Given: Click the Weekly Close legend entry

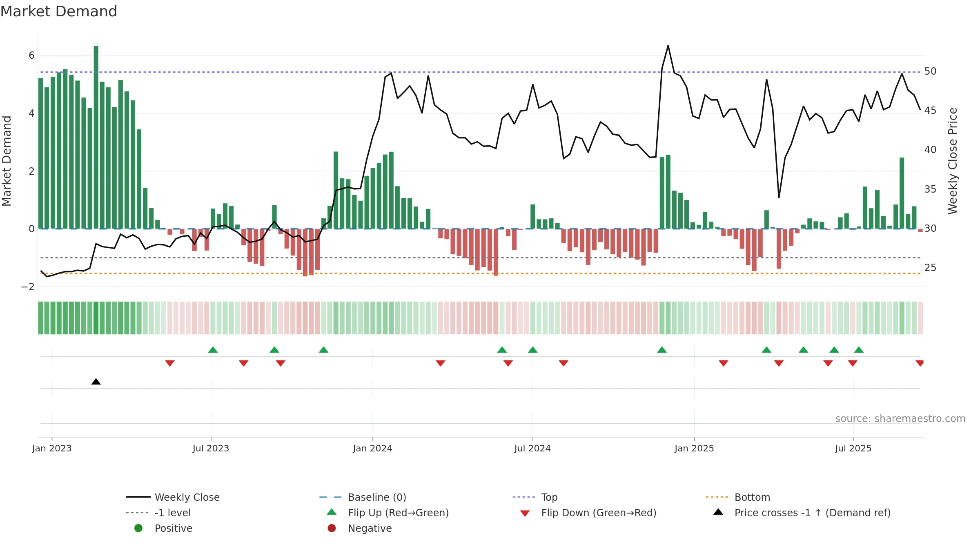Looking at the screenshot, I should point(173,497).
